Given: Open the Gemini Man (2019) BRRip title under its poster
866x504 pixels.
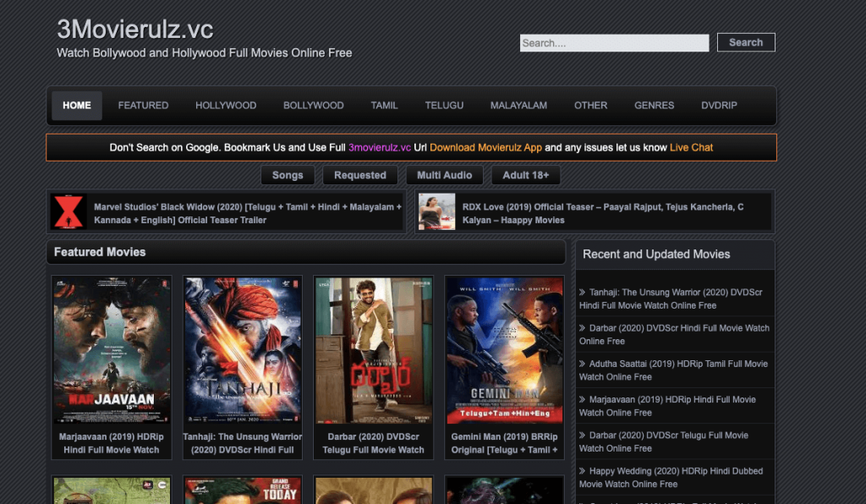Looking at the screenshot, I should tap(504, 443).
